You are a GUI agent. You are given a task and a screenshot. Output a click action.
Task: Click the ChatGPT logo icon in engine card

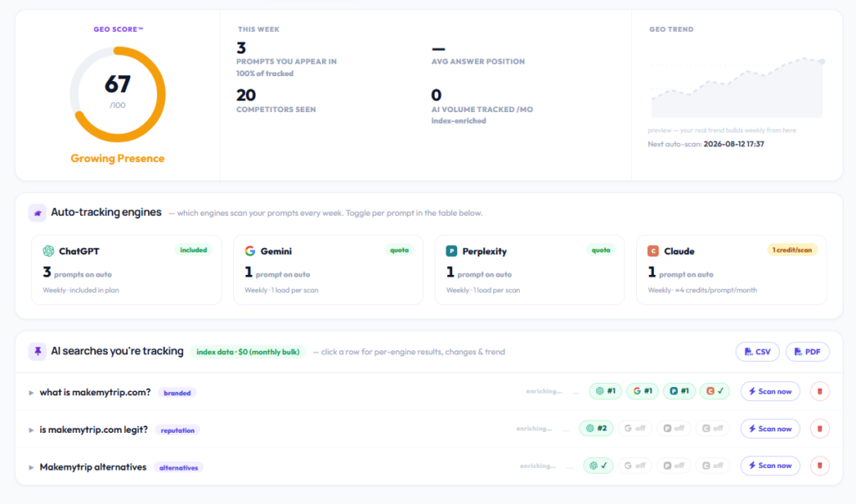tap(48, 252)
